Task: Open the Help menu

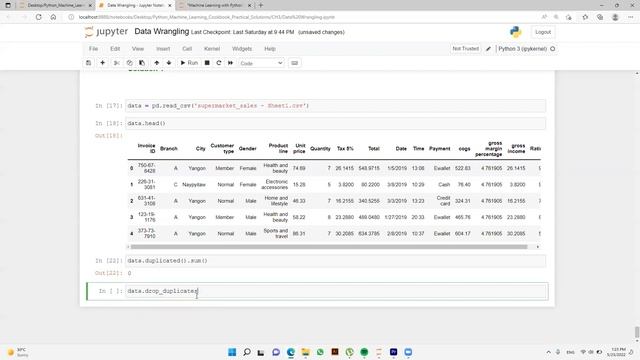Action: tap(270, 49)
